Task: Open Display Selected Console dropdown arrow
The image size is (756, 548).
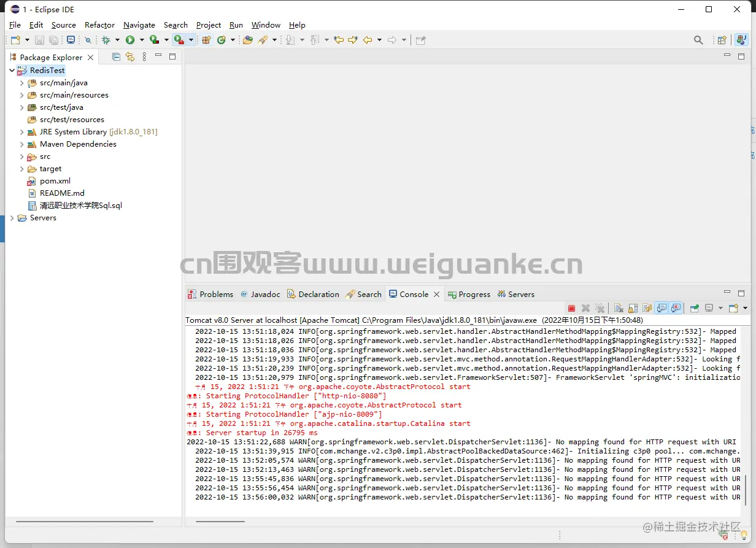Action: (x=719, y=308)
